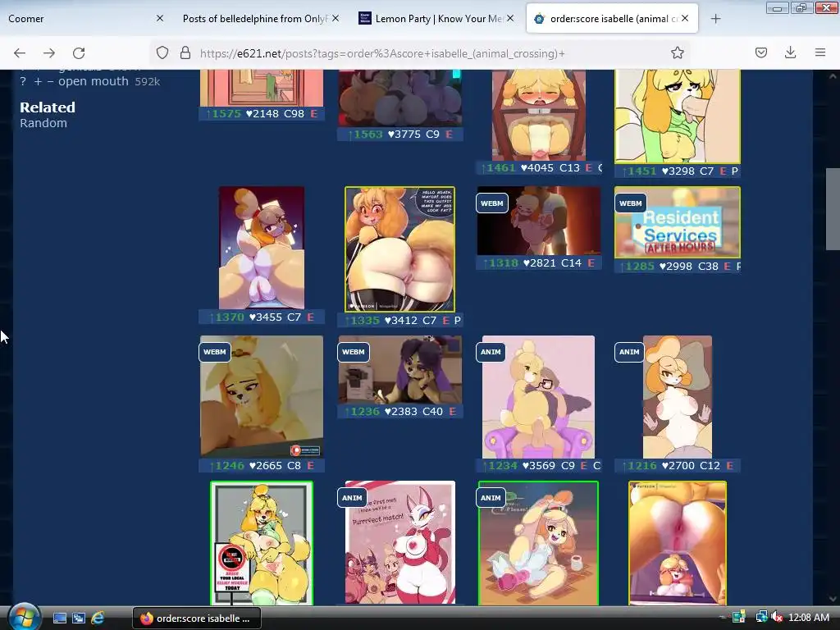Click the score text ↑1575
This screenshot has height=630, width=840.
(223, 113)
